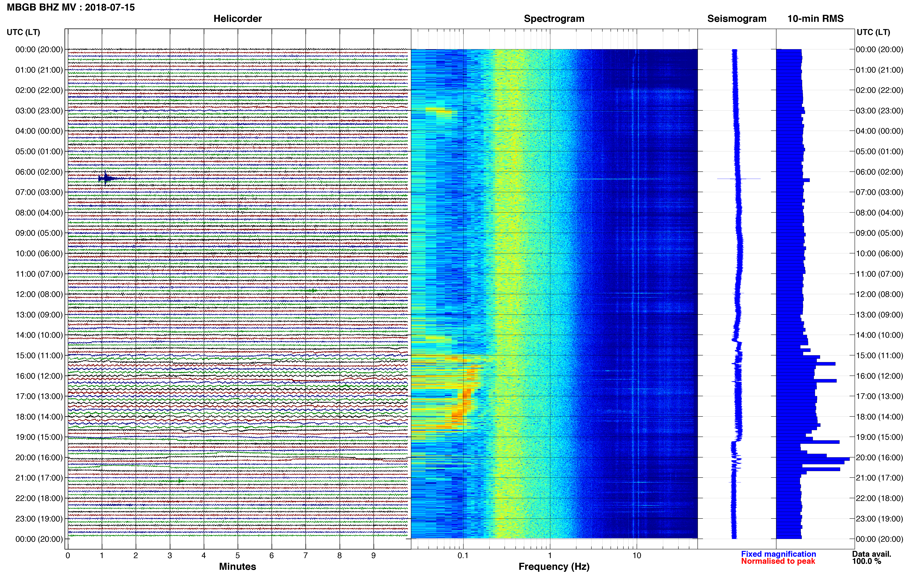The width and height of the screenshot is (924, 578).
Task: Click '06:00 (02:00)' label left of Helicorder
Action: pyautogui.click(x=39, y=172)
